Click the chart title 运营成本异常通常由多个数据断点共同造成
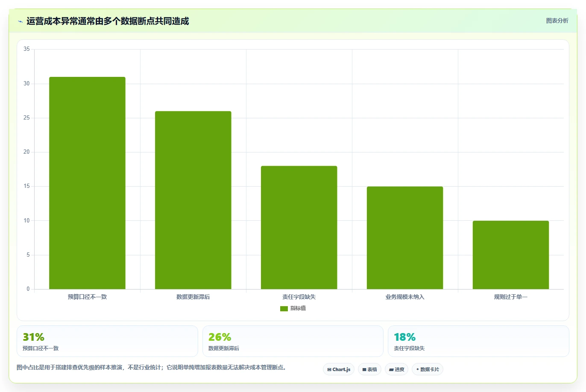Screen dimensions: 586x392 click(108, 21)
